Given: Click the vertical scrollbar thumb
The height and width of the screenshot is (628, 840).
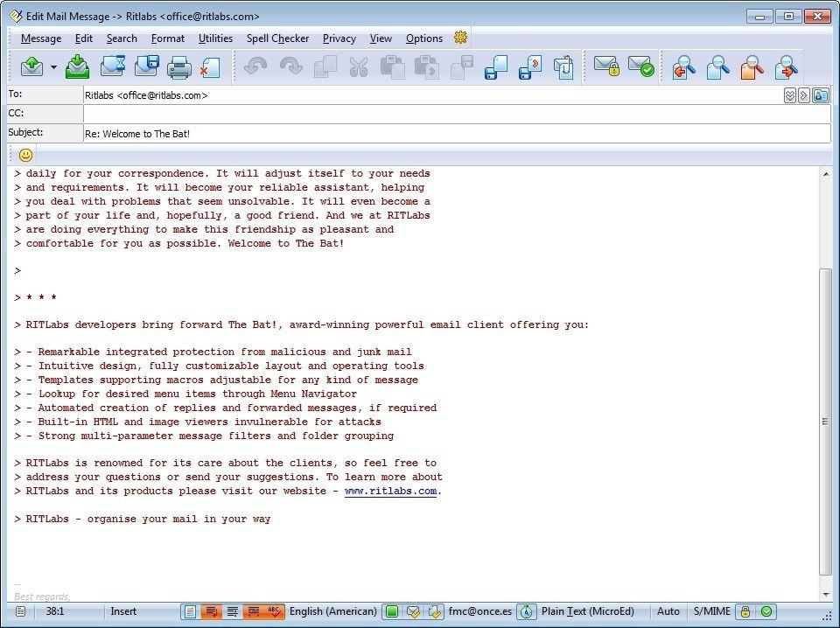Looking at the screenshot, I should click(x=825, y=422).
